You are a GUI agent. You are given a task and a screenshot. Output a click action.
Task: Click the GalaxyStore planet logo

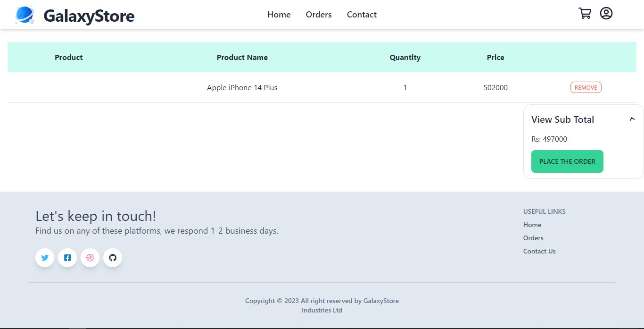24,15
